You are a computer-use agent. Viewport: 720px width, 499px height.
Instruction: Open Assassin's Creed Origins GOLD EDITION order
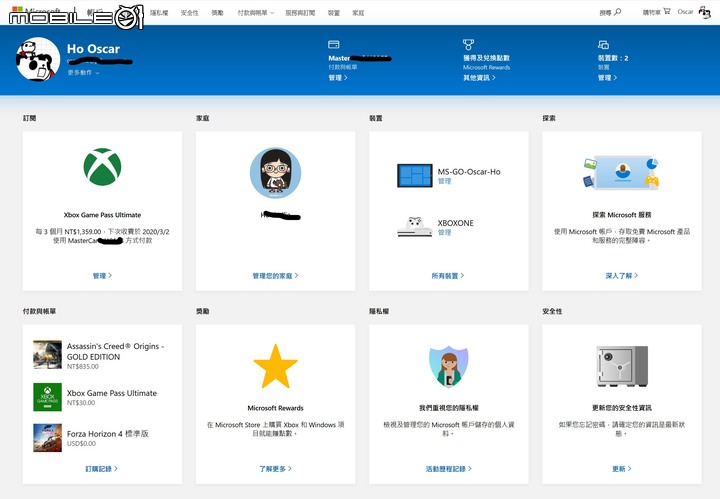tap(116, 351)
